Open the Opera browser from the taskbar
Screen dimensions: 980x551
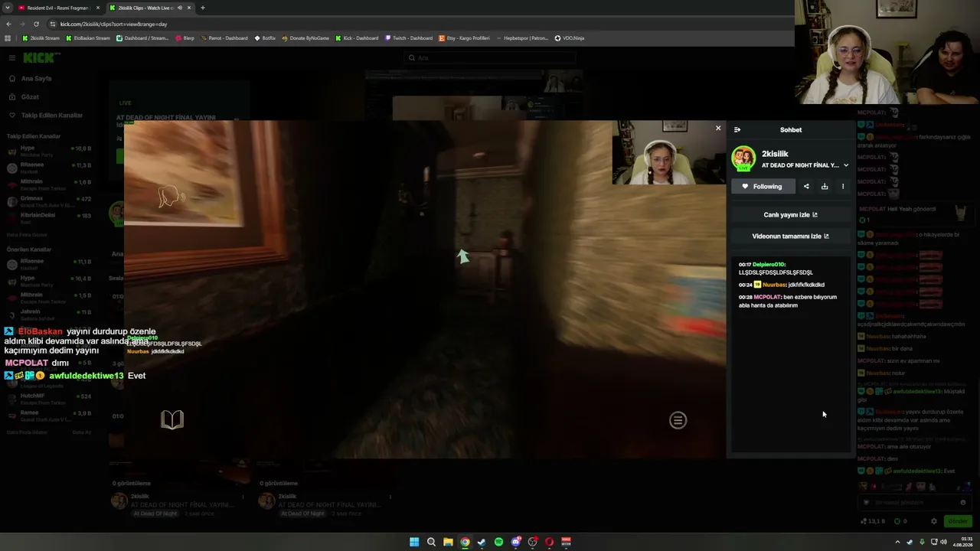[x=549, y=542]
